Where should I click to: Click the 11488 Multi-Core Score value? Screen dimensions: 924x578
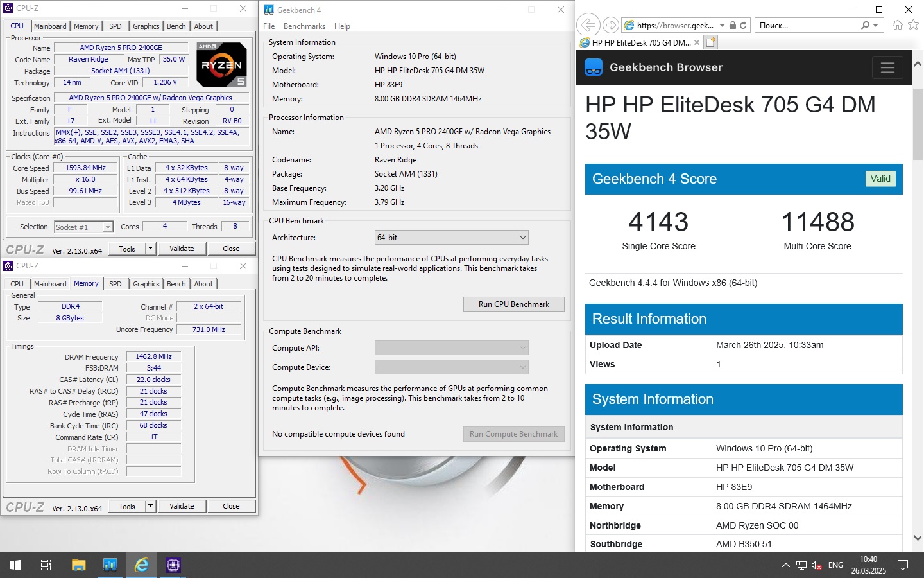pyautogui.click(x=817, y=222)
